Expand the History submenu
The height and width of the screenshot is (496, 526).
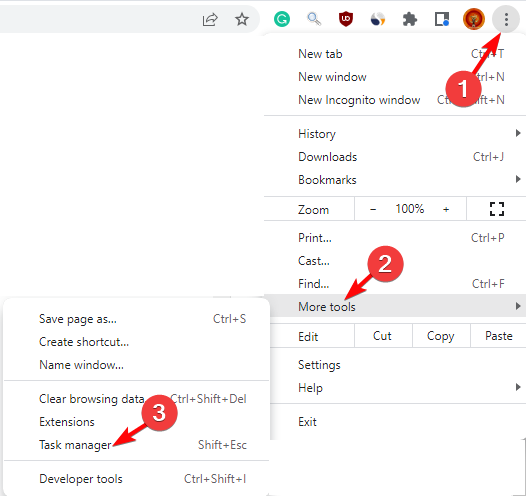395,134
